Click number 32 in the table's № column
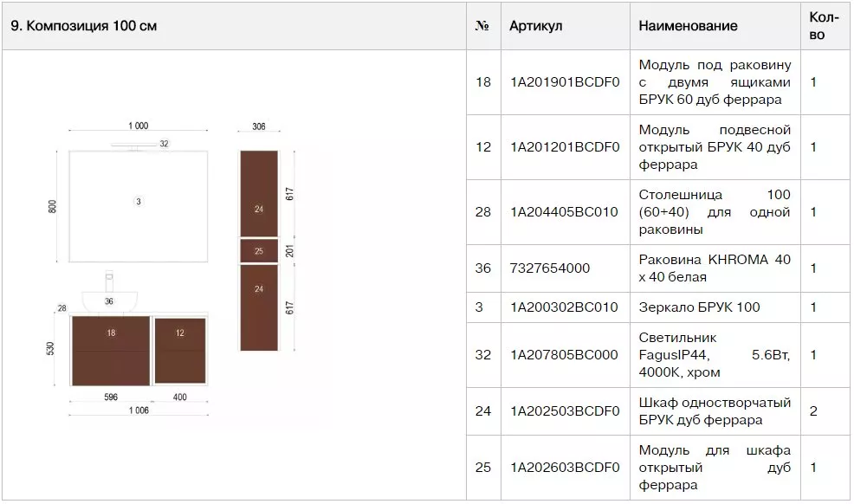854x504 pixels. [482, 355]
